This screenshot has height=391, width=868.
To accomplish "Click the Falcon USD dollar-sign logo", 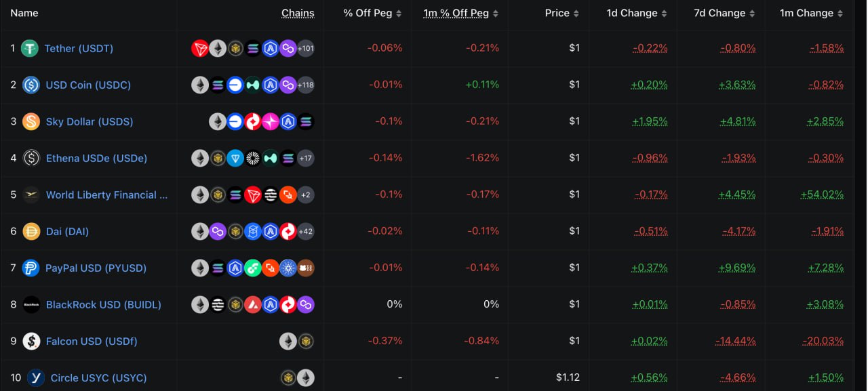I will click(31, 341).
